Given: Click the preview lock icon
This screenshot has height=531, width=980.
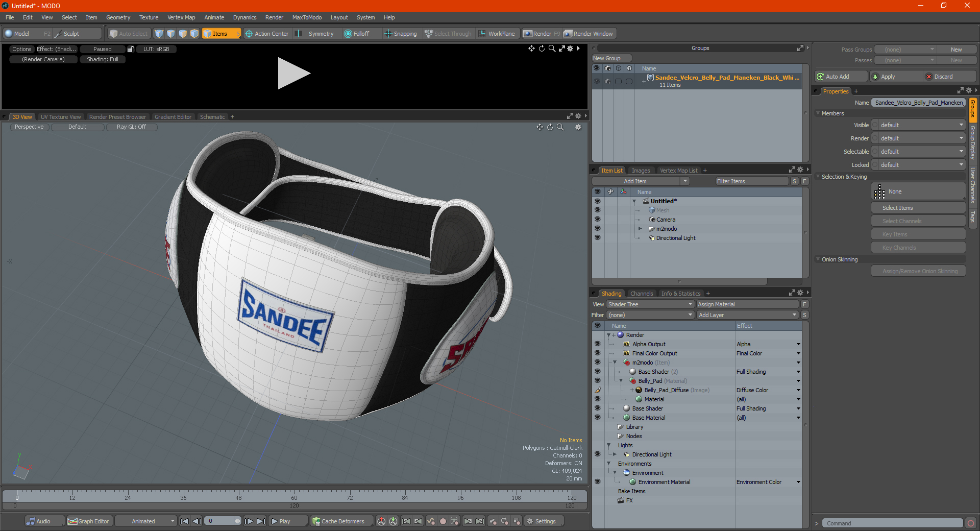Looking at the screenshot, I should (x=131, y=49).
